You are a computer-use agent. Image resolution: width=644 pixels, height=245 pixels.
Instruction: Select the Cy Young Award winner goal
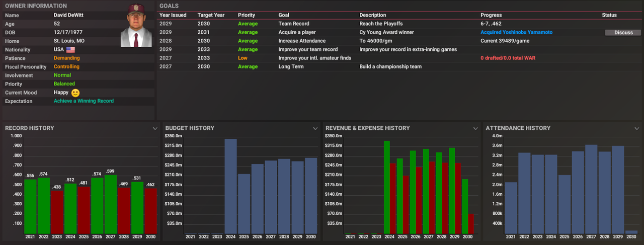400,32
